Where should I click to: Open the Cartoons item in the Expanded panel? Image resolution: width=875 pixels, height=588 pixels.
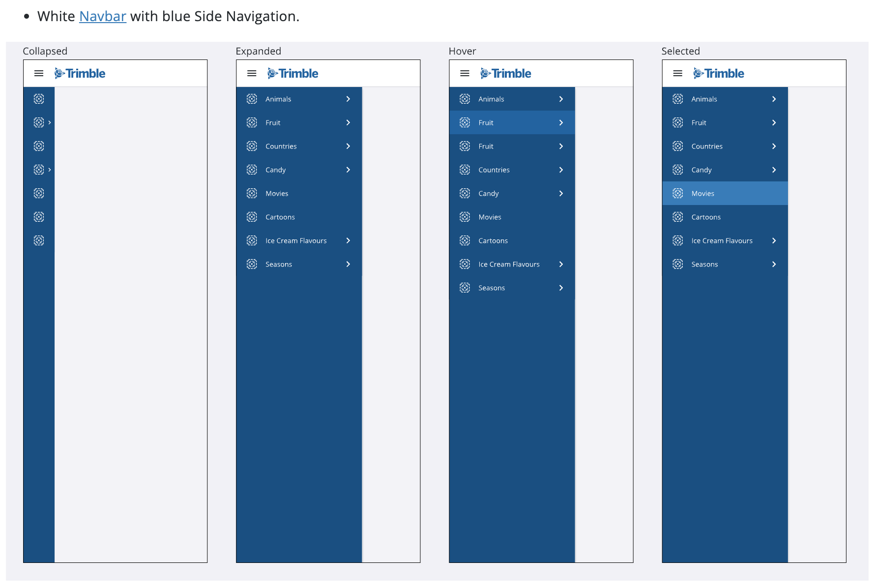point(280,217)
